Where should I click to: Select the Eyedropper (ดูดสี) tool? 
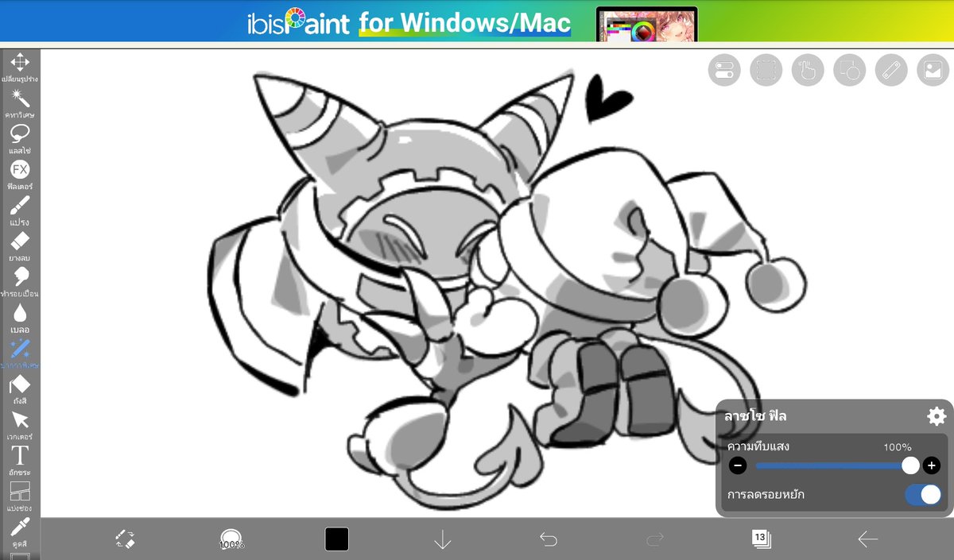coord(20,531)
